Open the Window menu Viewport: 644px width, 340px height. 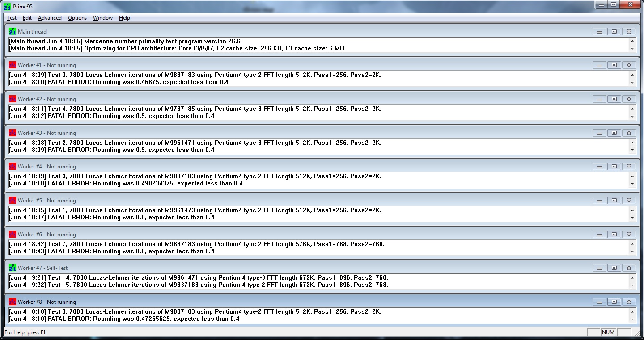click(x=103, y=18)
